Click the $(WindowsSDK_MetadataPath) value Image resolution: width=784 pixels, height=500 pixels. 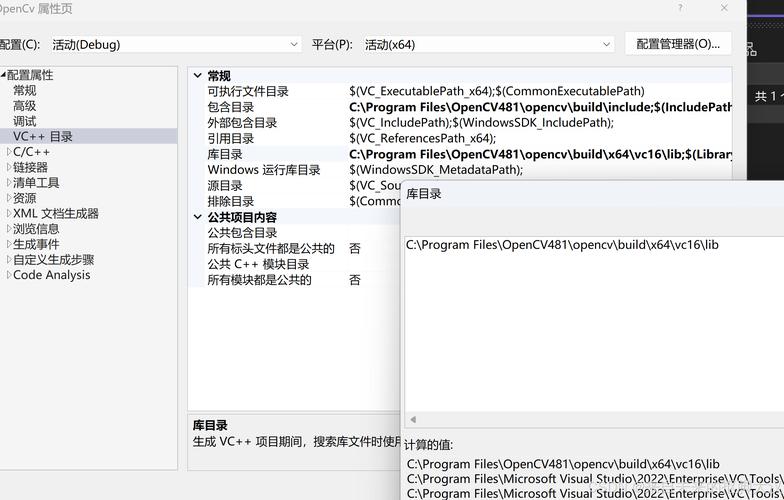coord(436,170)
